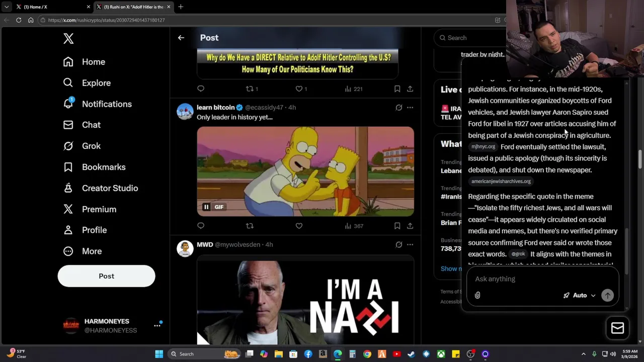
Task: Send the Grok message arrow
Action: coord(607,296)
